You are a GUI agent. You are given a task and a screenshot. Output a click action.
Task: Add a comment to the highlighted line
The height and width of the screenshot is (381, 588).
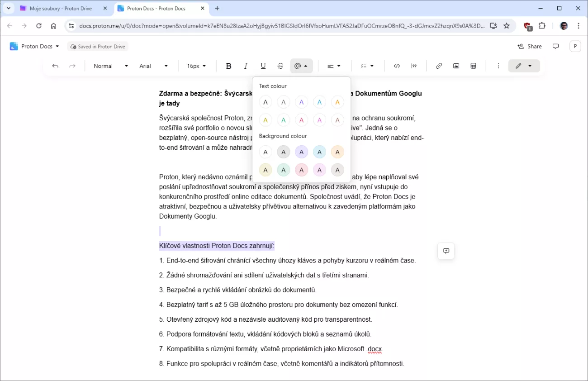click(446, 251)
